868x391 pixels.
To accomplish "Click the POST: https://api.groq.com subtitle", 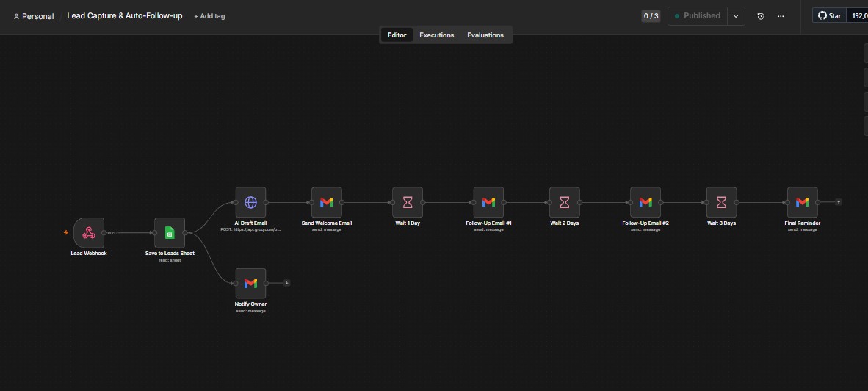I will (250, 229).
